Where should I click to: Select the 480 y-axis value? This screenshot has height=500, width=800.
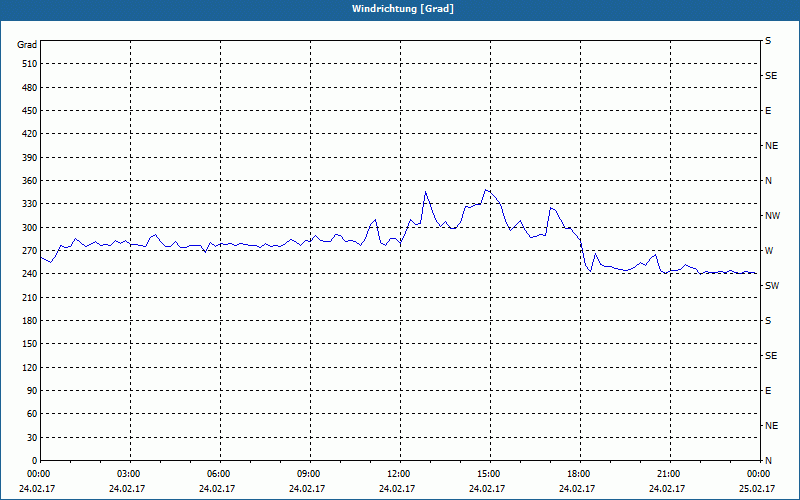point(30,88)
